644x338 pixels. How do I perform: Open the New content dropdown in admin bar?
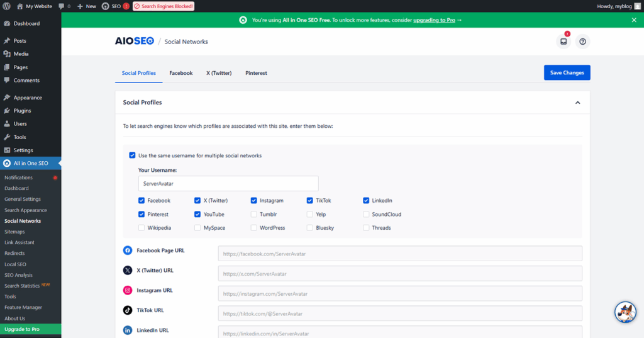tap(87, 6)
